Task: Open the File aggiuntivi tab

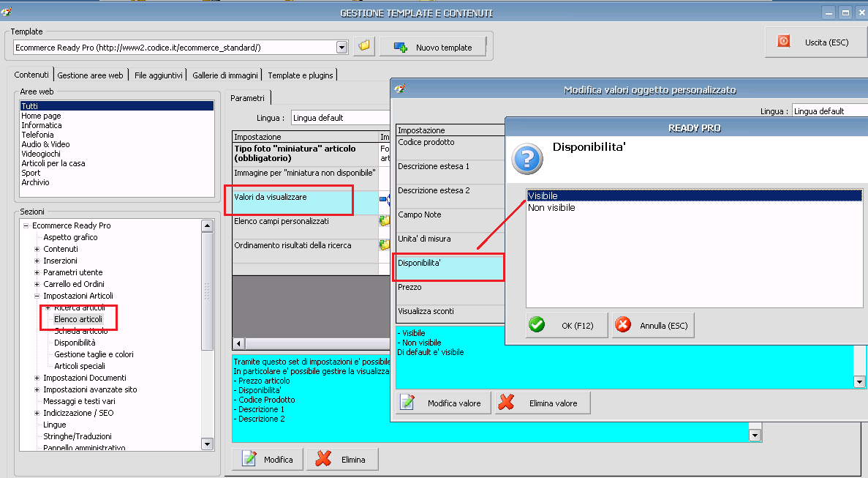Action: (x=159, y=75)
